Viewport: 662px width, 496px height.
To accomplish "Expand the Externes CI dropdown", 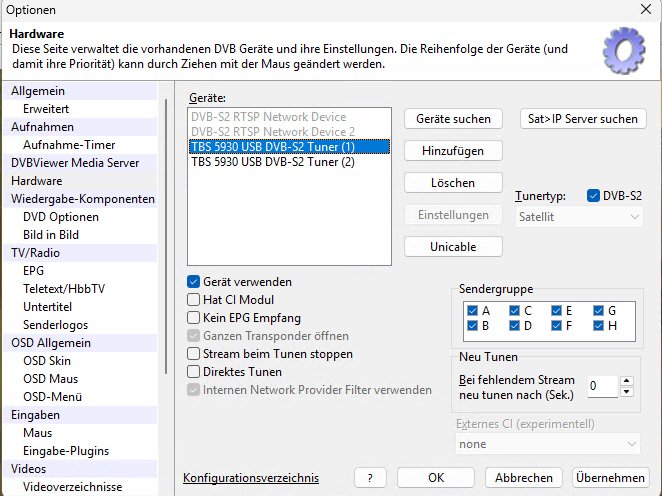I will coord(546,443).
